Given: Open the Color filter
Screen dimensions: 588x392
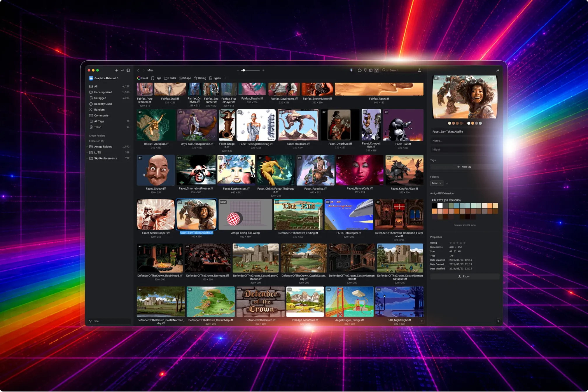Looking at the screenshot, I should click(143, 78).
